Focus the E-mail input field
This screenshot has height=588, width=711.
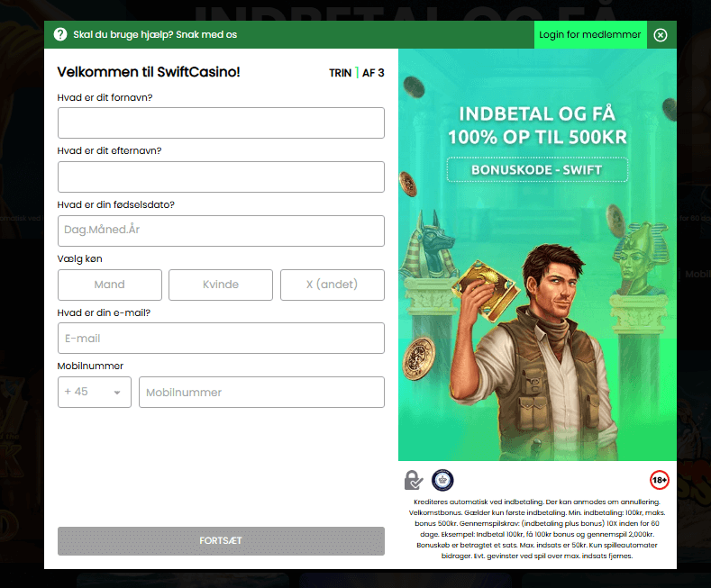(x=221, y=339)
